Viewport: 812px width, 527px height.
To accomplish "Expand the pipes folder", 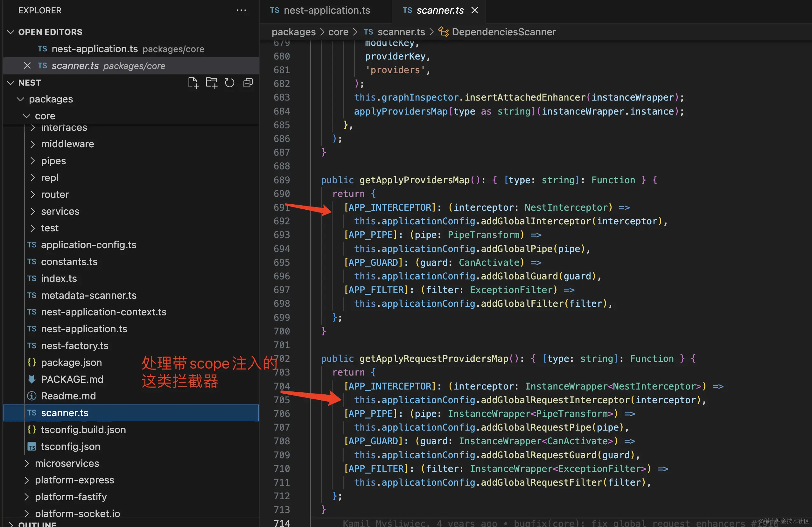I will click(33, 161).
